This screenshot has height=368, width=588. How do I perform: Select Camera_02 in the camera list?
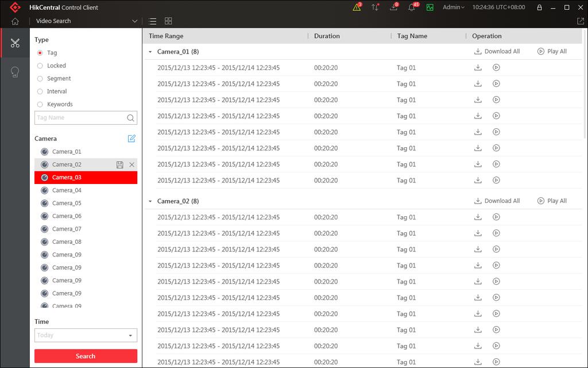pos(86,164)
